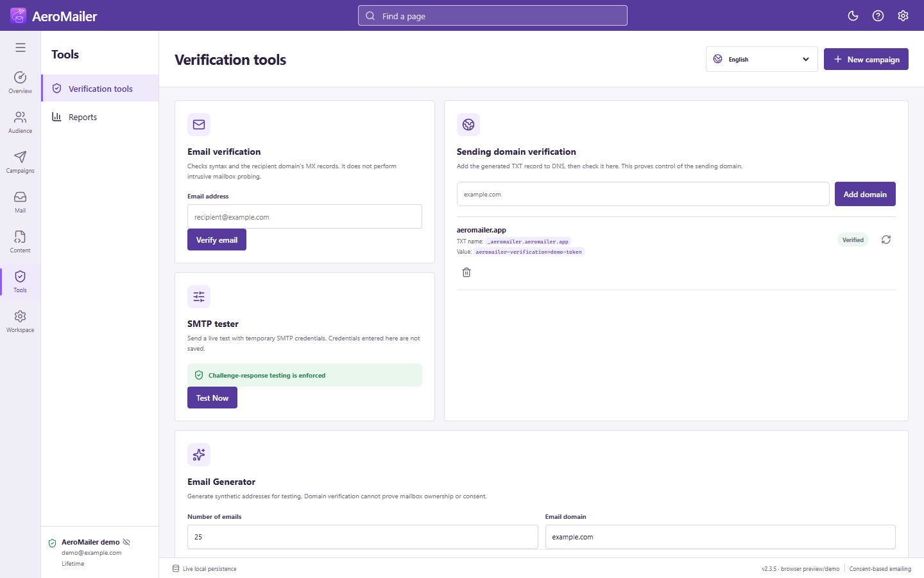Click the Verified status badge
Viewport: 924px width, 578px height.
(x=853, y=240)
